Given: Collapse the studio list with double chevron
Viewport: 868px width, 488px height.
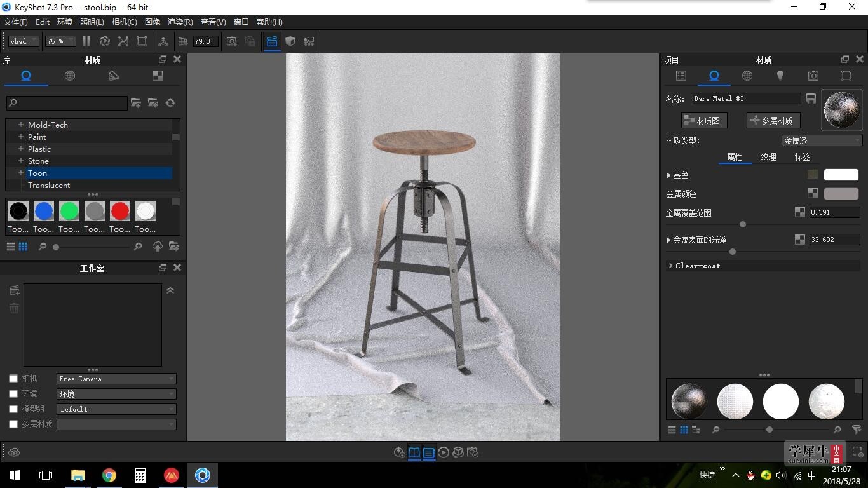Looking at the screenshot, I should coord(170,290).
